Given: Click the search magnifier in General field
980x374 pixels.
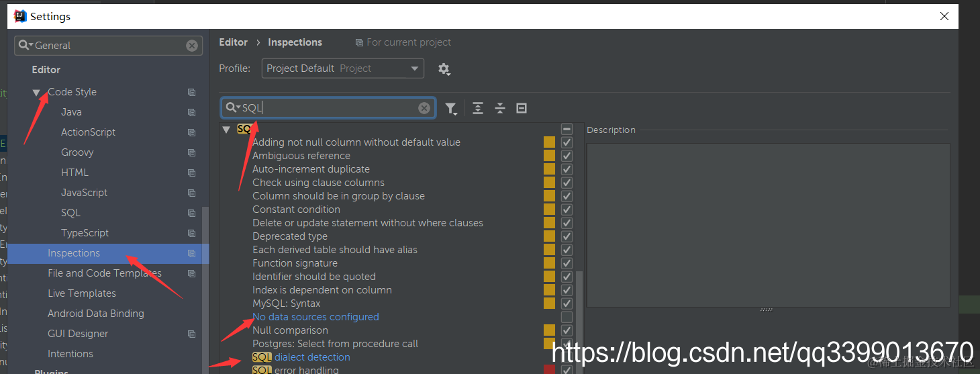Looking at the screenshot, I should pyautogui.click(x=26, y=46).
